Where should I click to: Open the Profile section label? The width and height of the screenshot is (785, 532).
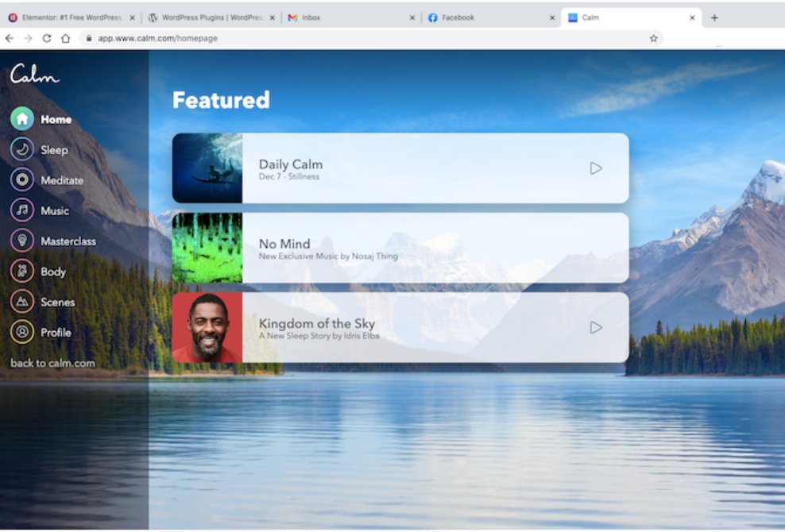56,333
